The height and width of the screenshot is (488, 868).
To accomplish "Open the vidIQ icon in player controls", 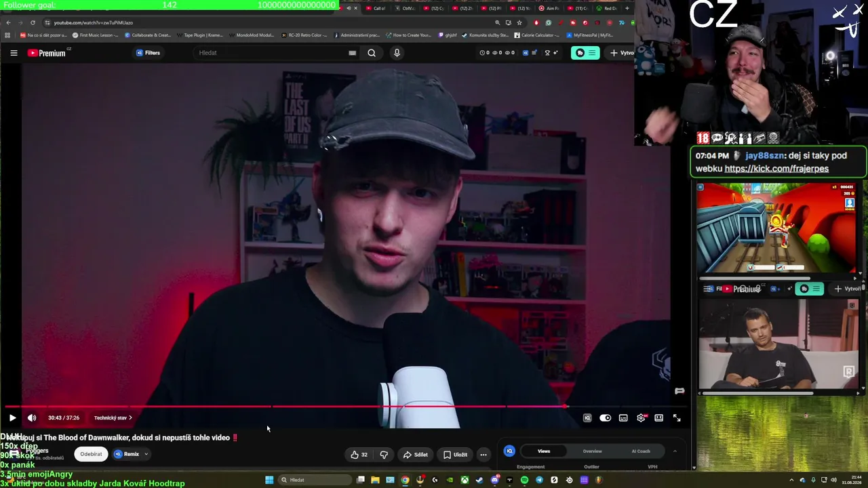I will 587,418.
